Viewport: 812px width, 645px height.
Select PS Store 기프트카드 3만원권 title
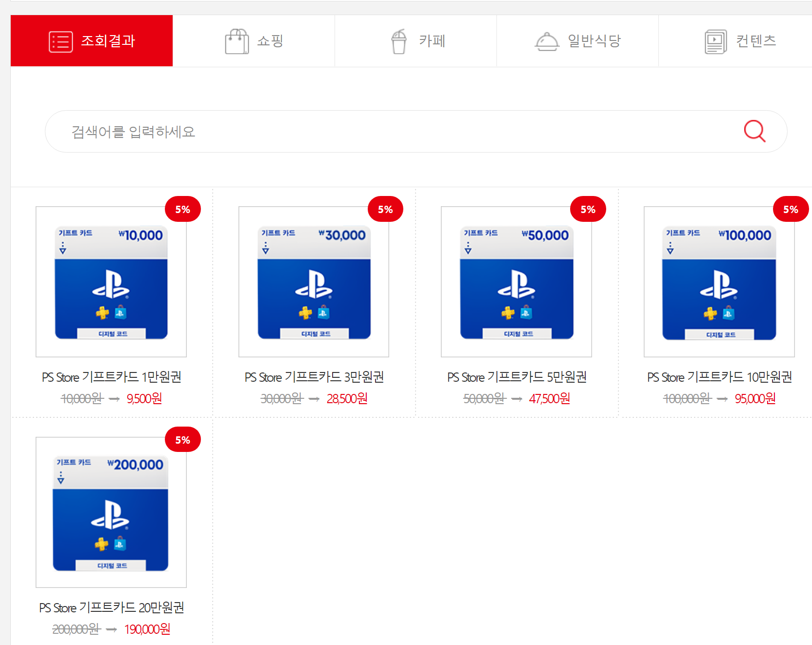314,377
